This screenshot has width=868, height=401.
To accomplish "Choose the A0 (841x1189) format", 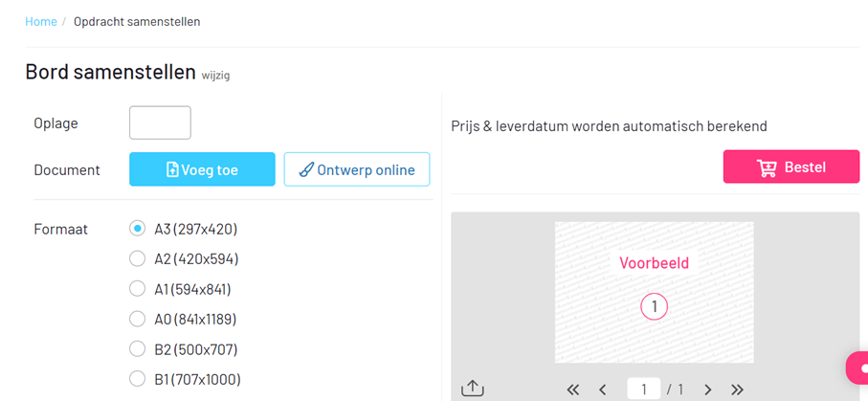I will coord(137,319).
